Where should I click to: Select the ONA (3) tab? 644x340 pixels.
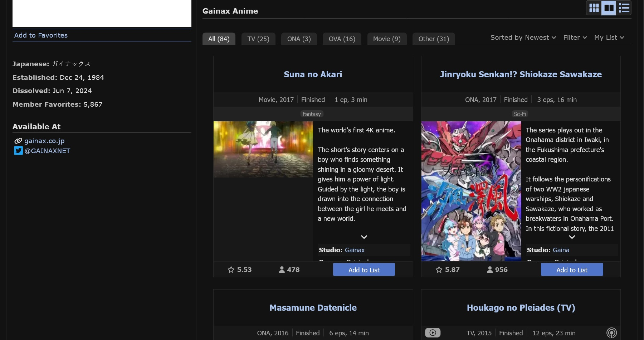(299, 39)
